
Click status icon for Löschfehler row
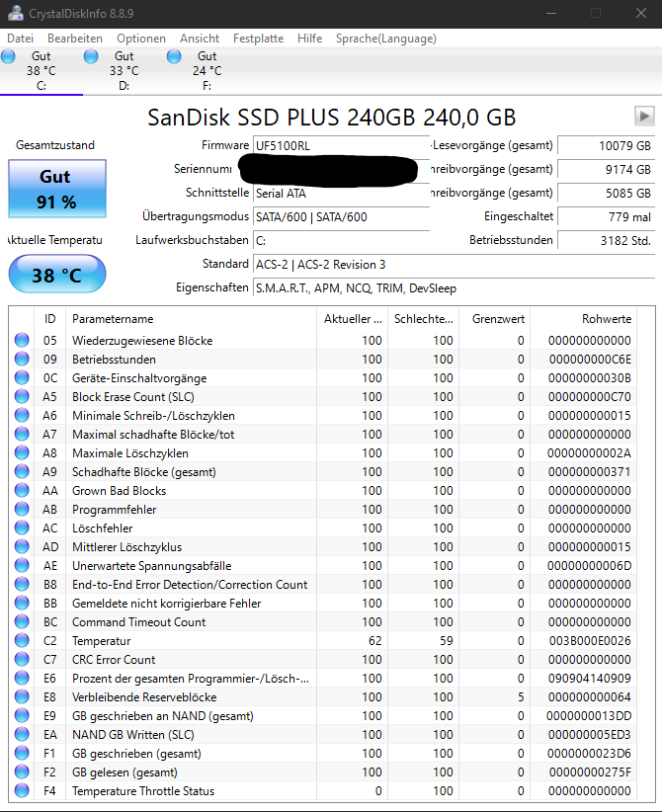pyautogui.click(x=22, y=528)
